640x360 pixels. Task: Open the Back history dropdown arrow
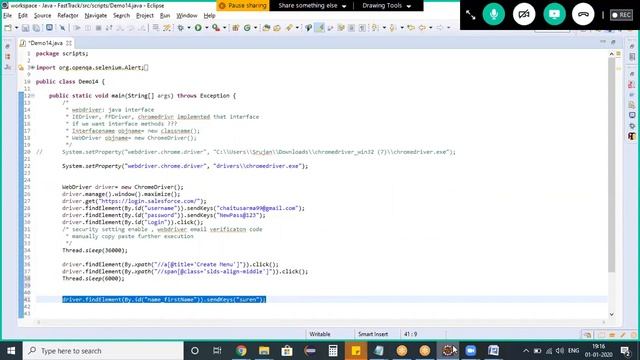pos(431,28)
